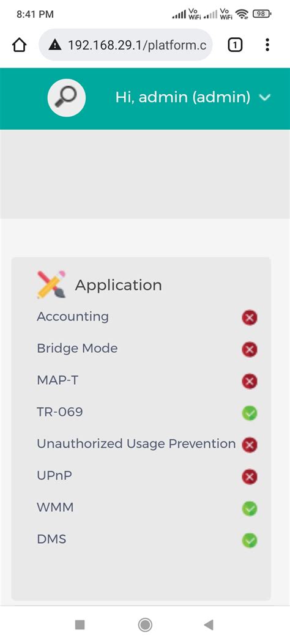Click the WMM link

[55, 507]
